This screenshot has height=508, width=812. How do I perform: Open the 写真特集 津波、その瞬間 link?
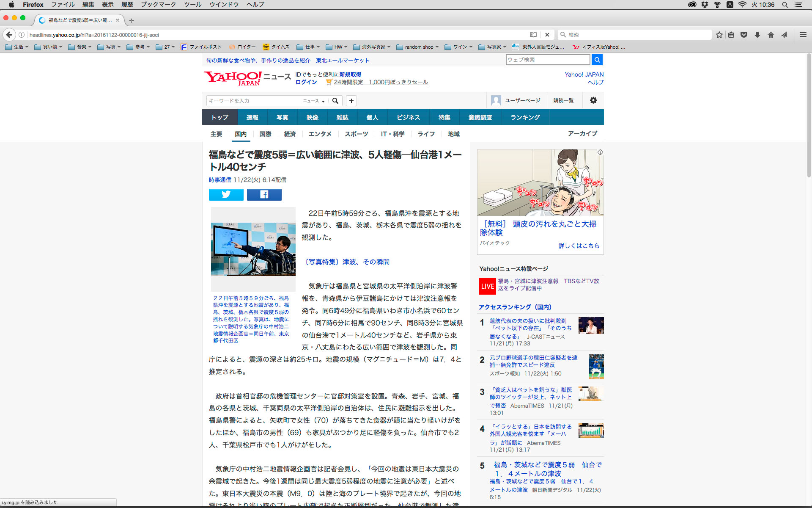click(x=347, y=262)
